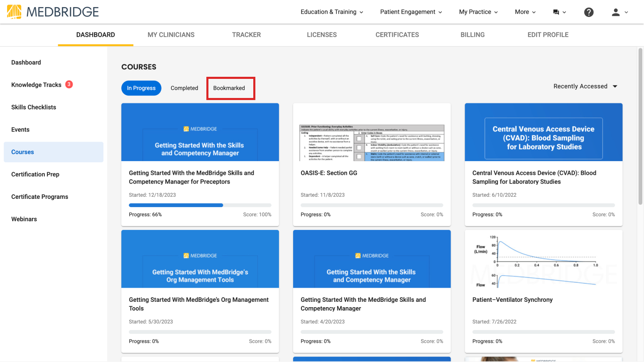Image resolution: width=644 pixels, height=362 pixels.
Task: Click 'Started: 11/8/2023' text
Action: point(323,195)
